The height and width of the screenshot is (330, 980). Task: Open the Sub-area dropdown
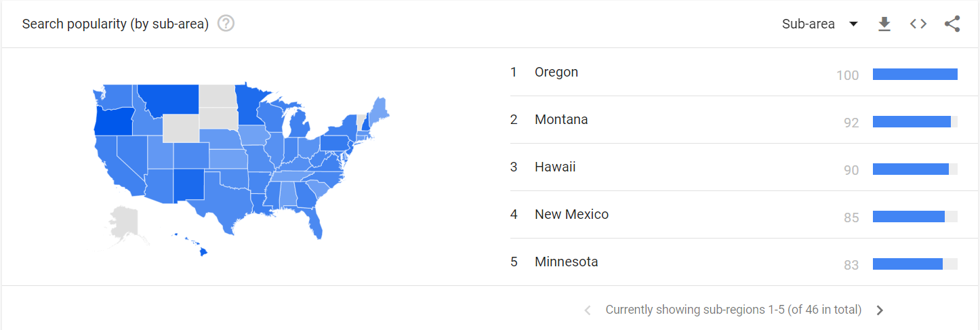point(820,24)
